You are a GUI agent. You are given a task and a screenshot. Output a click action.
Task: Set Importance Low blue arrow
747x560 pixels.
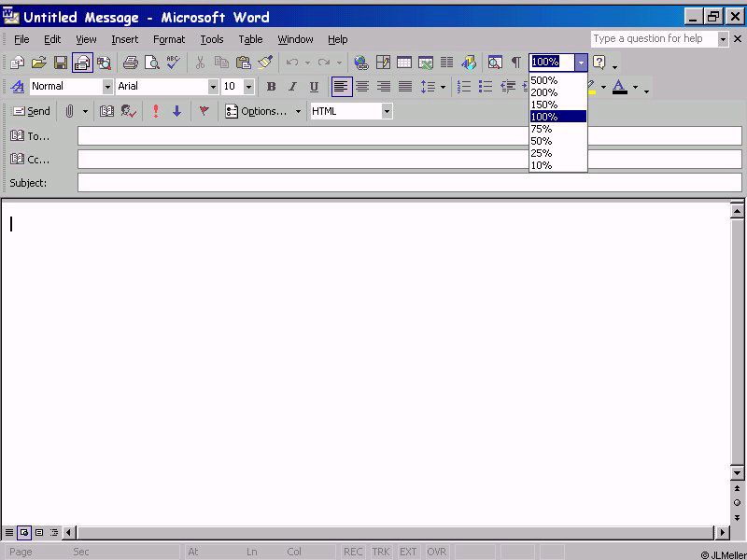pos(177,111)
